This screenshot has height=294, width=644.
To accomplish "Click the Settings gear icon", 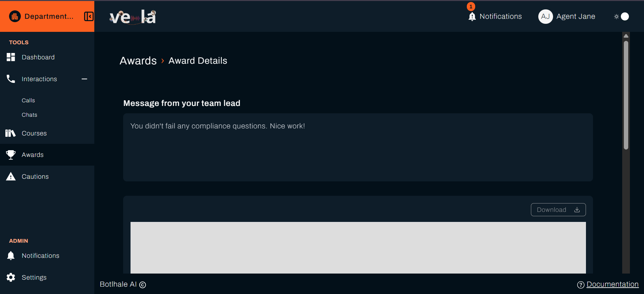I will [11, 278].
